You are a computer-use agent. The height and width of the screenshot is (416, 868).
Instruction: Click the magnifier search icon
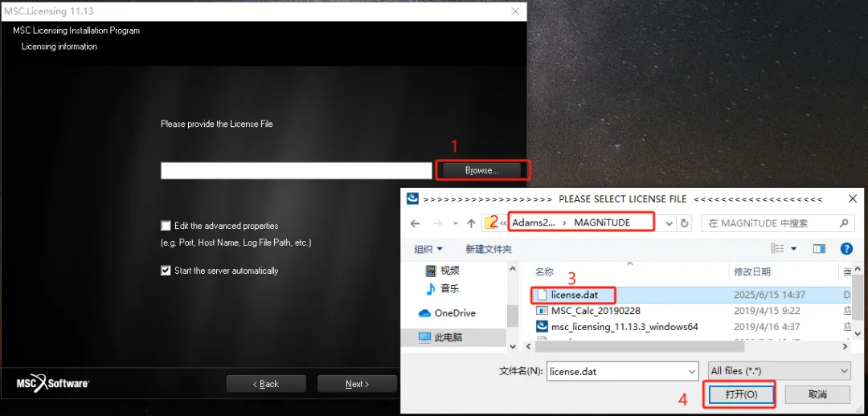(844, 223)
